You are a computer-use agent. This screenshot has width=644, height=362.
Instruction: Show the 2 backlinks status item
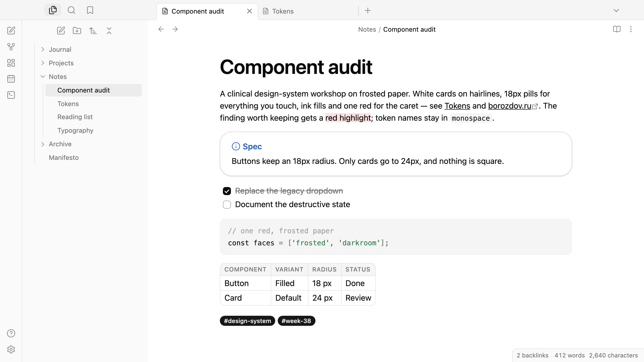coord(533,355)
